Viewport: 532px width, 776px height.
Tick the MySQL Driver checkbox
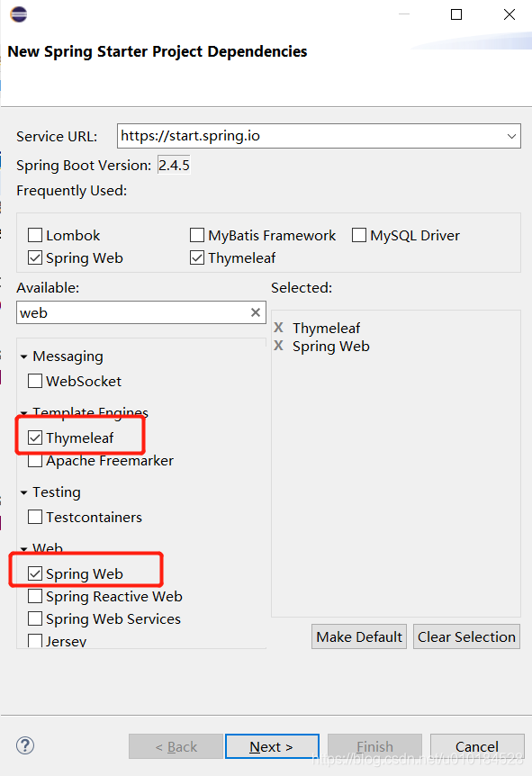pos(359,235)
